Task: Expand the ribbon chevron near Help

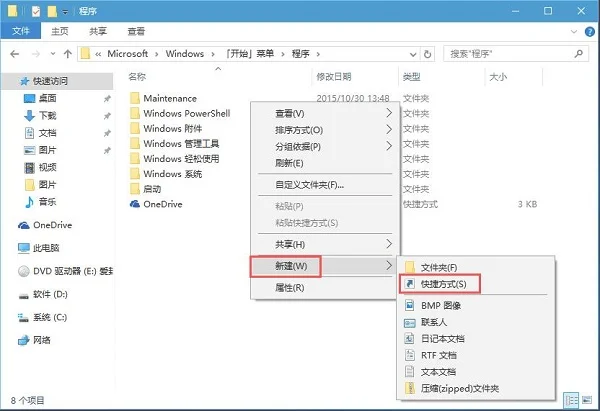Action: tap(574, 32)
